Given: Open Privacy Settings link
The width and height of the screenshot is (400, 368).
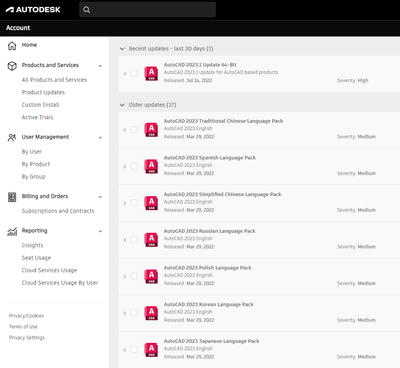Looking at the screenshot, I should pos(27,338).
